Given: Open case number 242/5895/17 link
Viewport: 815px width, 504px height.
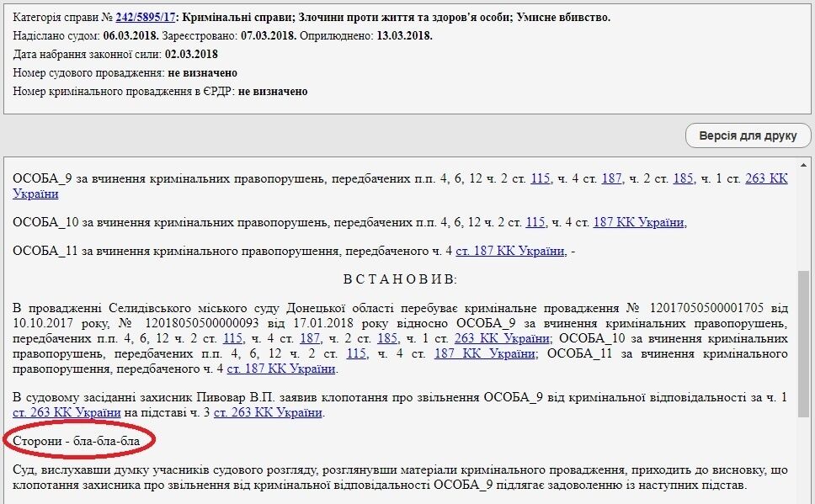Looking at the screenshot, I should click(x=145, y=17).
